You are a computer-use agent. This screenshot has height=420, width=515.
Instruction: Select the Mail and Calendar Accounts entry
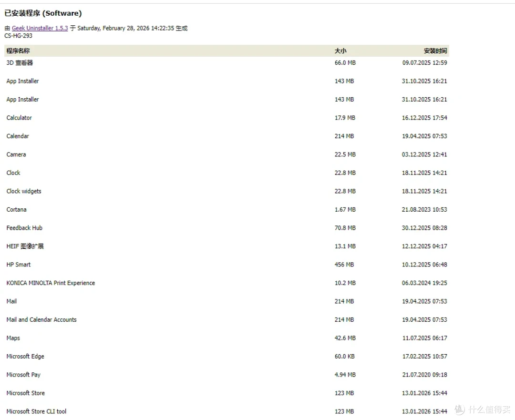coord(41,319)
